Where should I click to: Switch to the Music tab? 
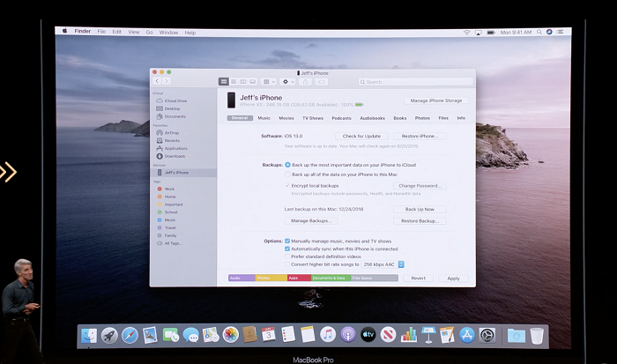[264, 118]
